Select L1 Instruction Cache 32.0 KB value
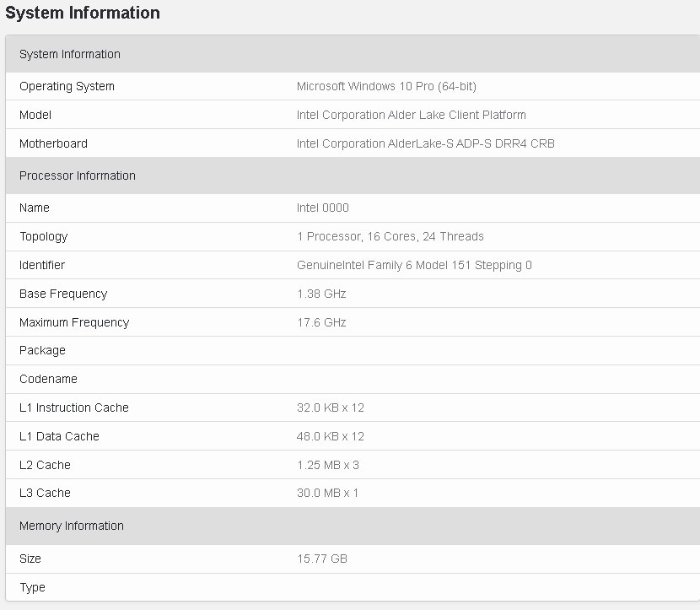The width and height of the screenshot is (700, 610). 331,408
